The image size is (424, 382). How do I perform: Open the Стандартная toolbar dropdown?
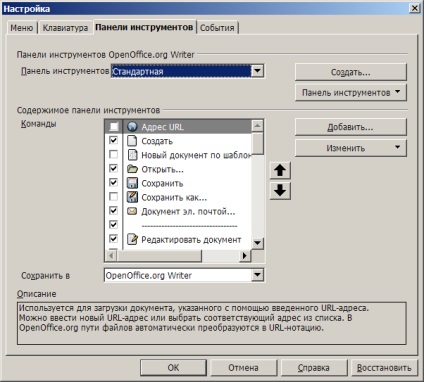tap(257, 71)
